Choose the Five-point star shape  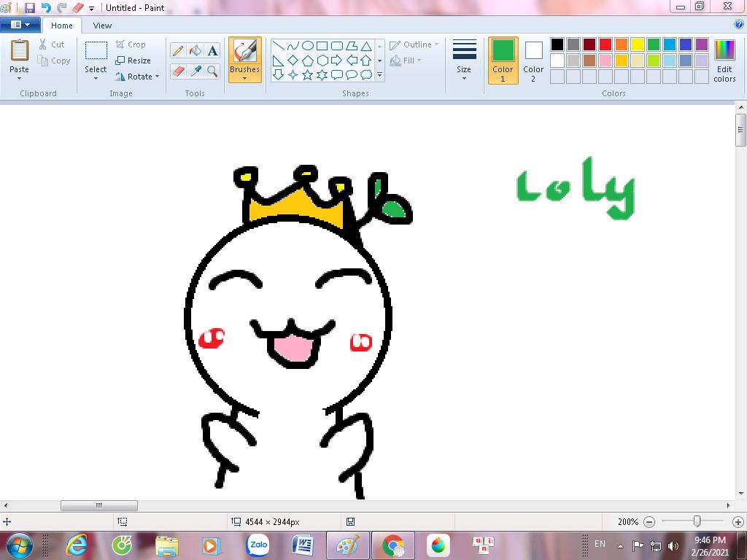[308, 75]
